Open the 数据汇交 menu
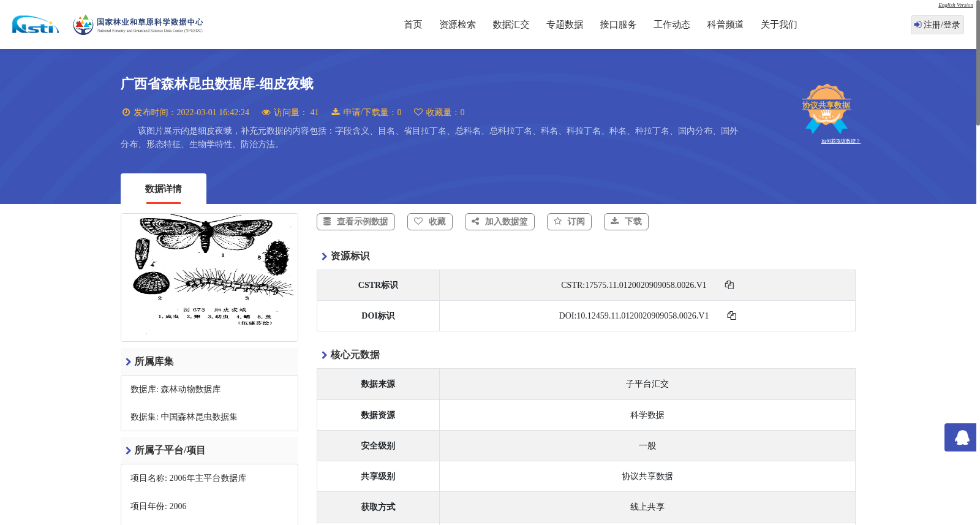The height and width of the screenshot is (525, 980). [x=511, y=25]
